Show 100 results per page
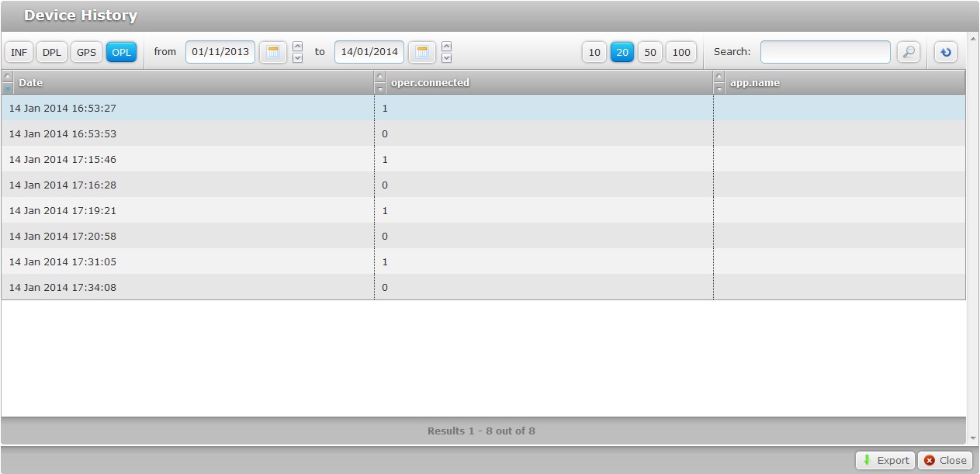Image resolution: width=980 pixels, height=474 pixels. pyautogui.click(x=681, y=52)
